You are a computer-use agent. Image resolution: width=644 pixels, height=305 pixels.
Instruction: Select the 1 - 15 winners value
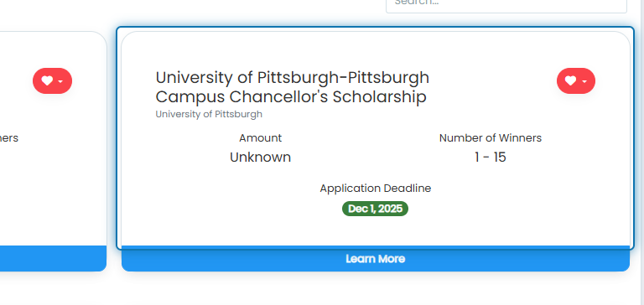(x=491, y=158)
